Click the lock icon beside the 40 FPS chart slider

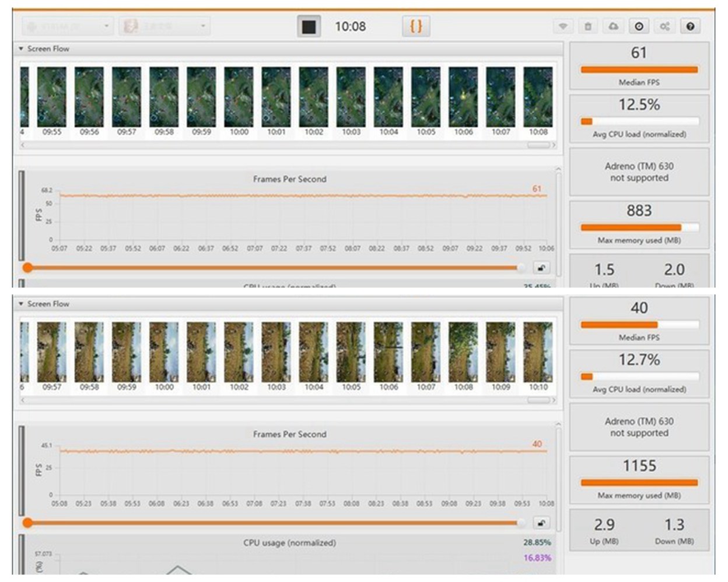541,523
